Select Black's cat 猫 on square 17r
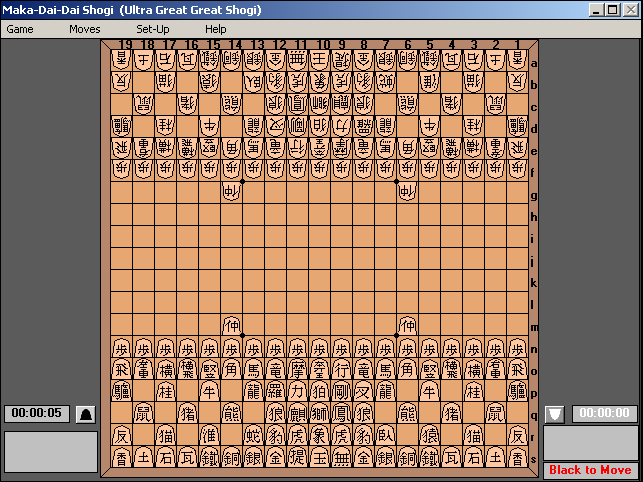 pyautogui.click(x=166, y=436)
